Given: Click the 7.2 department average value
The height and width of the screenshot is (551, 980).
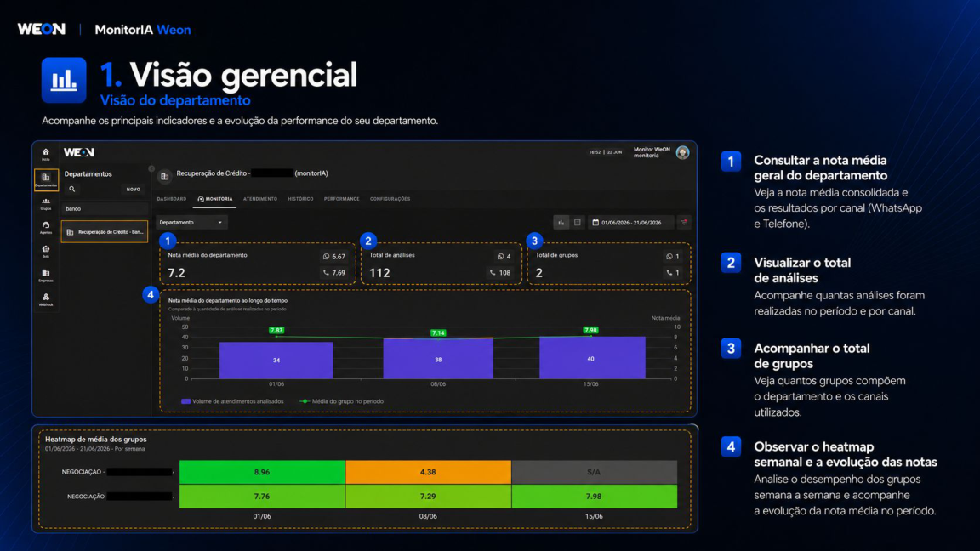Looking at the screenshot, I should click(176, 273).
